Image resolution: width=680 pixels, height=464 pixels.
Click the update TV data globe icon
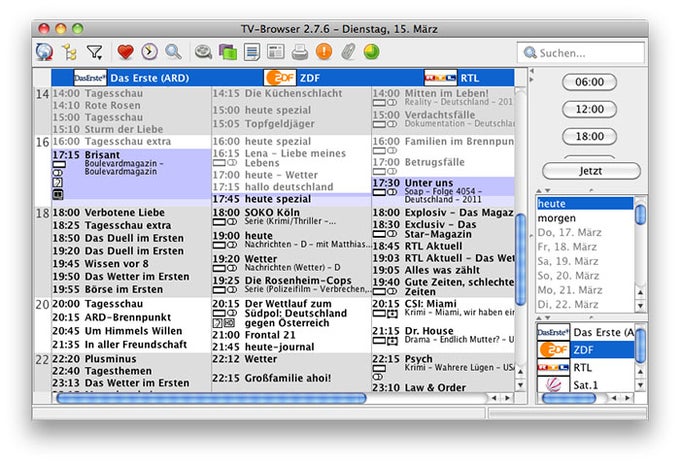(44, 52)
